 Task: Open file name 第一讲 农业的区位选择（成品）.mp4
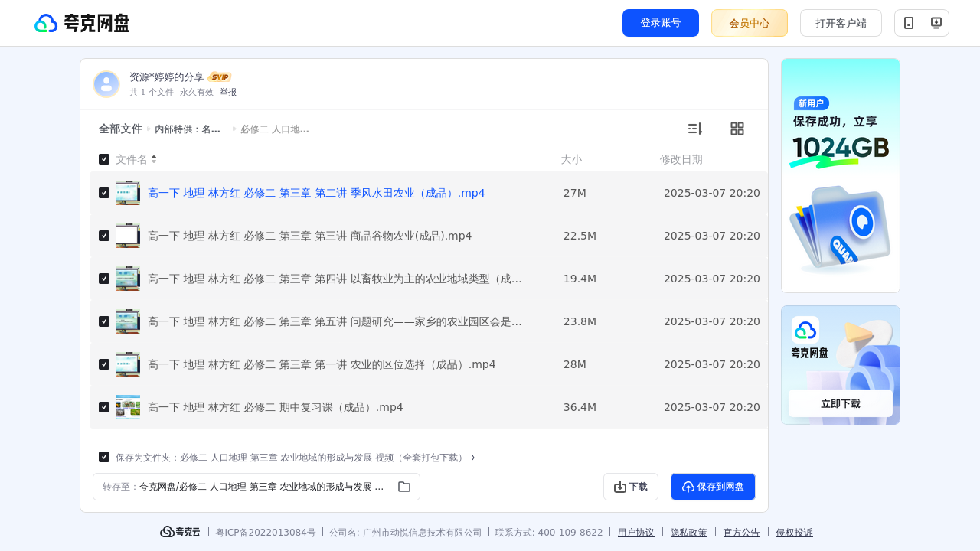point(322,364)
